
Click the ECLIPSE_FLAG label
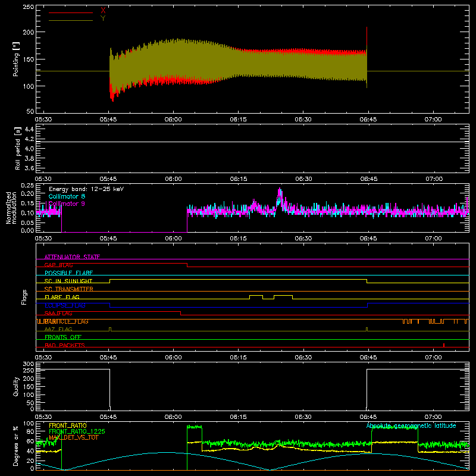click(x=65, y=305)
